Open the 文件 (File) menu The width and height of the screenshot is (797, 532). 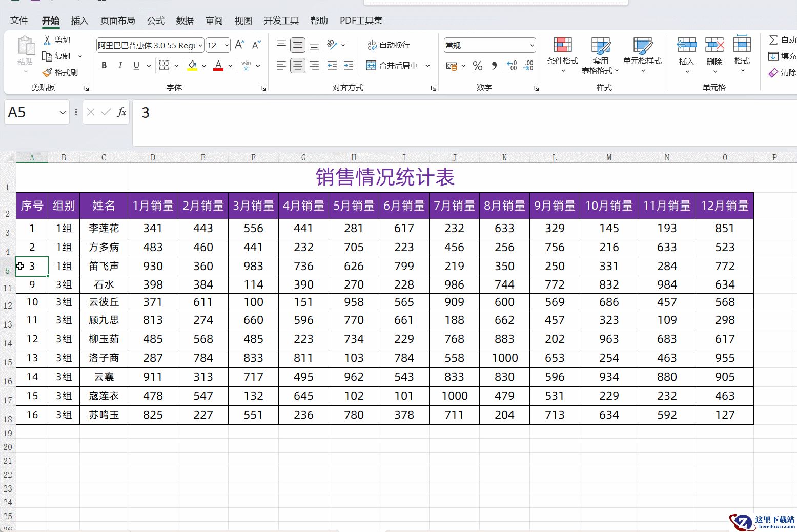tap(19, 21)
